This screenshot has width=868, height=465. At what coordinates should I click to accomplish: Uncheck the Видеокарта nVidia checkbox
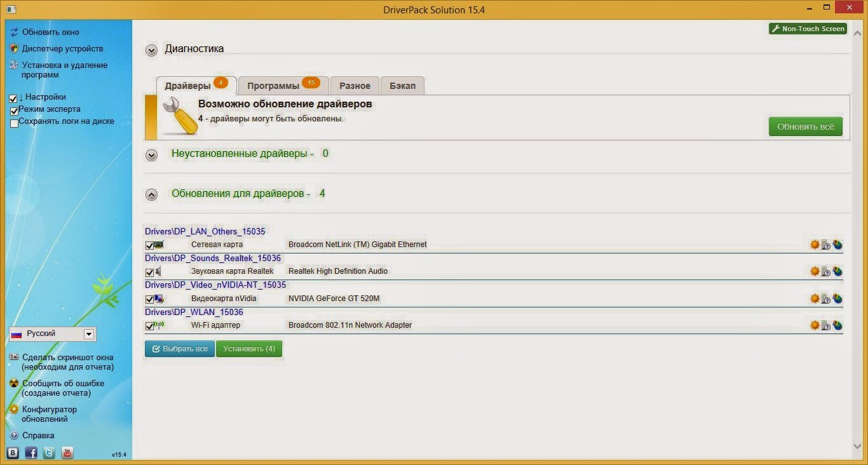click(x=149, y=299)
